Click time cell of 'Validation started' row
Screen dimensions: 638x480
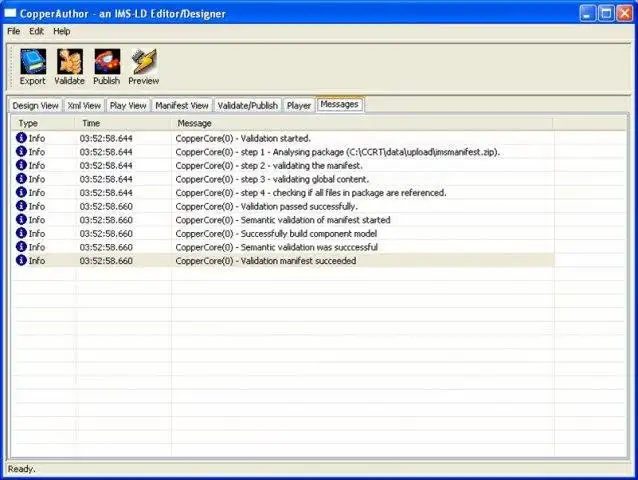click(106, 138)
